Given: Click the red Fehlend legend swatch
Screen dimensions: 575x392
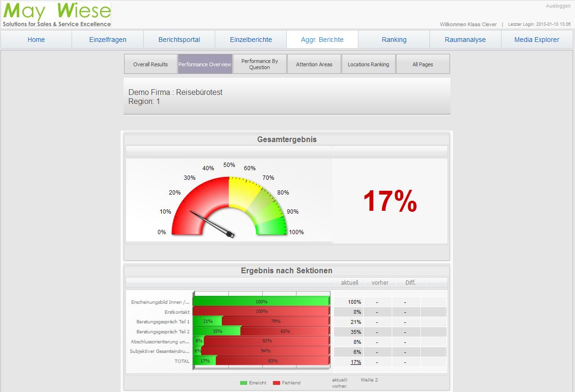Looking at the screenshot, I should tap(276, 383).
